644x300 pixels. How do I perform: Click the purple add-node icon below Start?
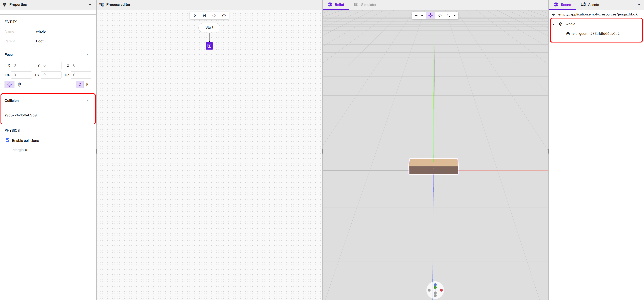[x=209, y=46]
